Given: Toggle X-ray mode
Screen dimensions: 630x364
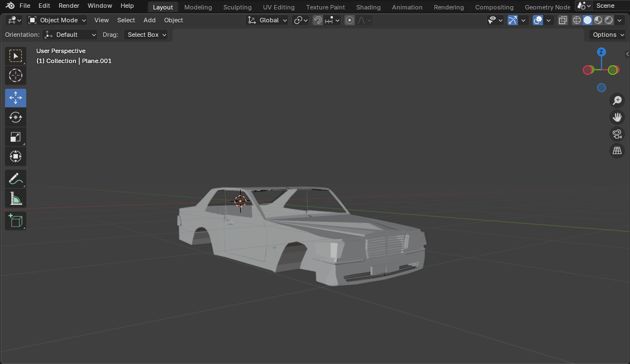Looking at the screenshot, I should 562,20.
